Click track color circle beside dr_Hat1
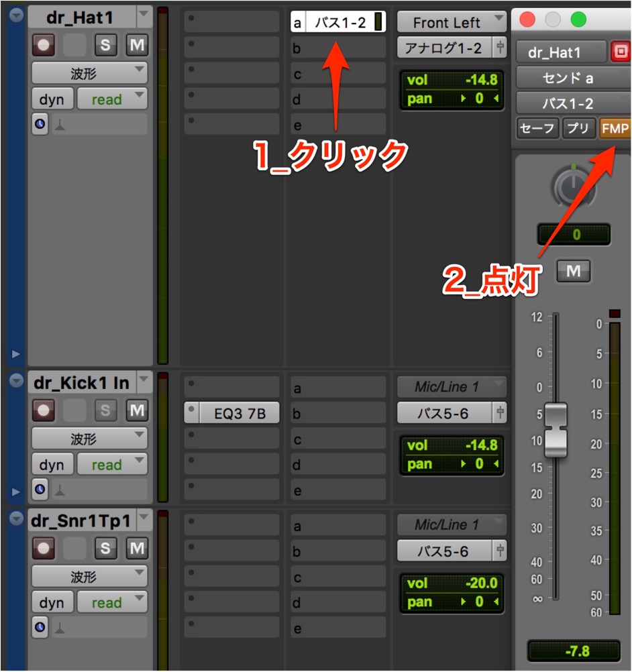 (x=16, y=15)
